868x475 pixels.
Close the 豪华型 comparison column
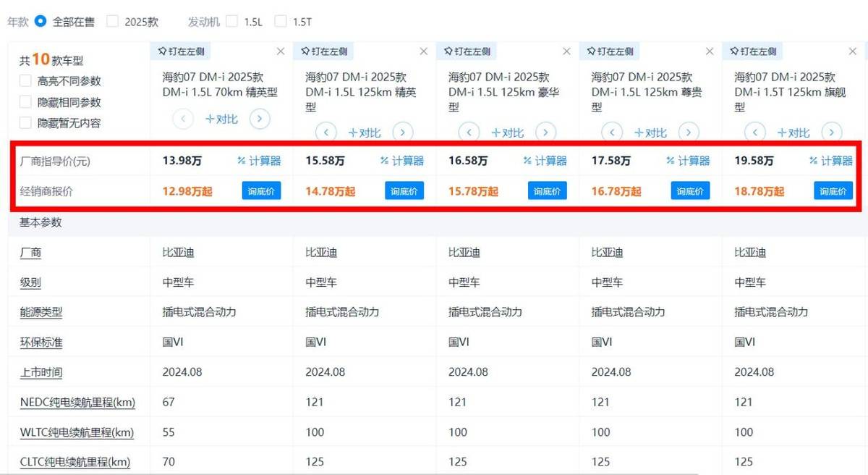[x=567, y=51]
